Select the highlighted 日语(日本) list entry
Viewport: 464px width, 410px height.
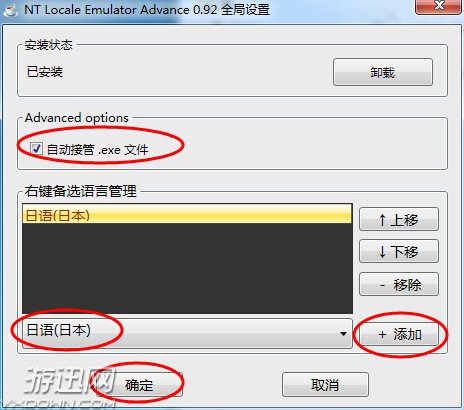pos(187,214)
